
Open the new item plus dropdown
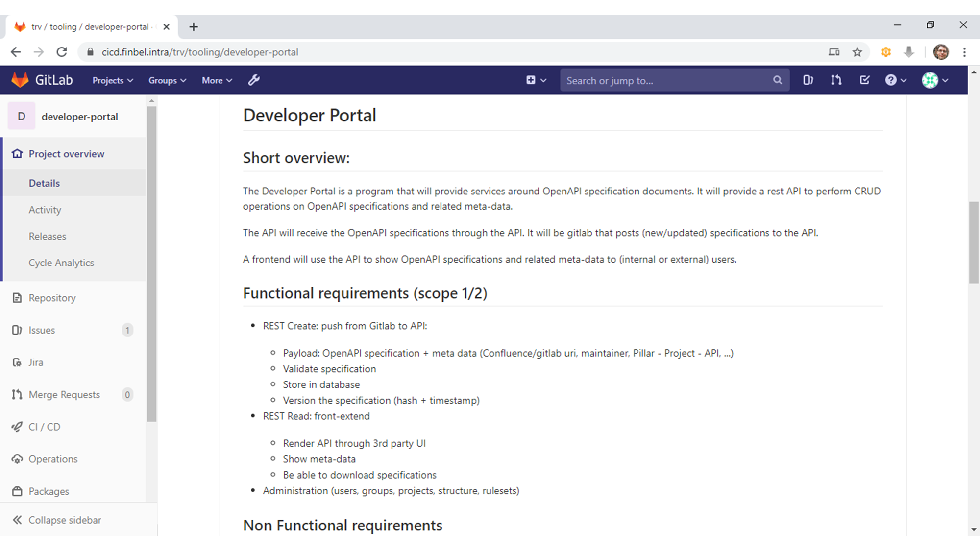[536, 80]
